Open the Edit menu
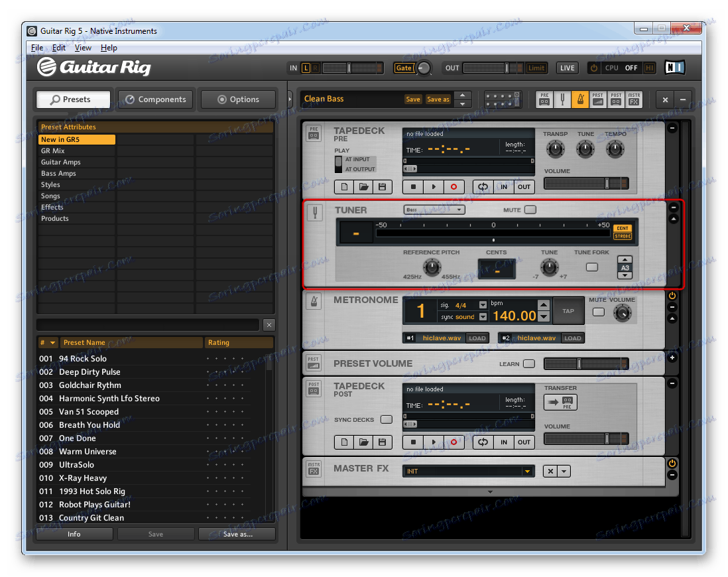The image size is (728, 577). (58, 47)
